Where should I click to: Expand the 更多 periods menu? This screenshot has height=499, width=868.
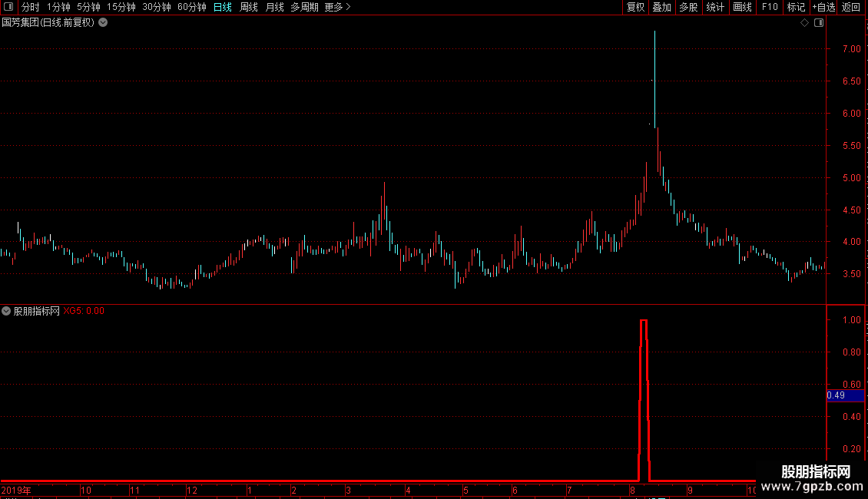338,7
